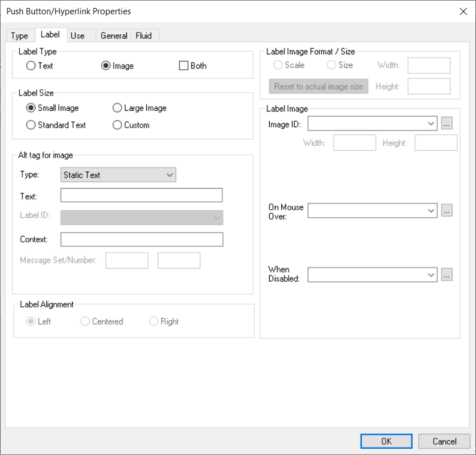476x455 pixels.
Task: Open the Type dropdown showing Static Text
Action: coord(118,174)
